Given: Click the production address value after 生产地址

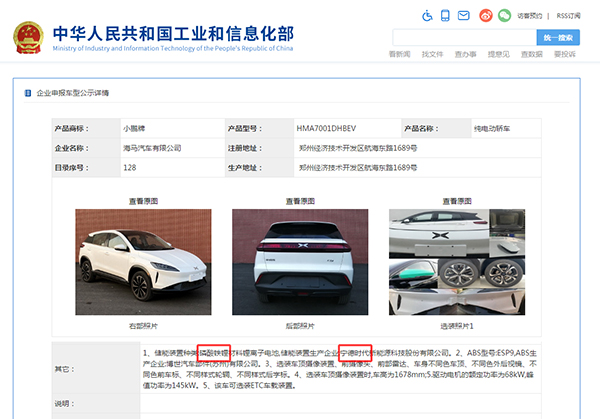Looking at the screenshot, I should [x=358, y=168].
